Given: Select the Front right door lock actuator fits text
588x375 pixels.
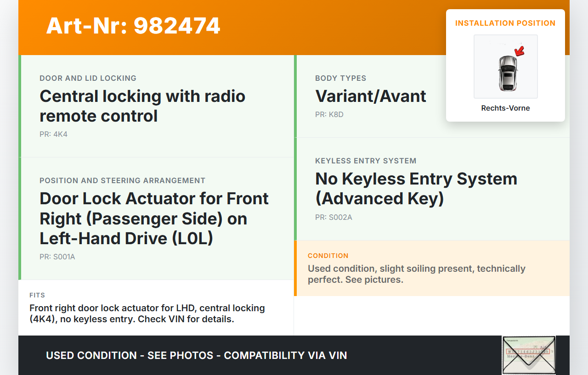Looking at the screenshot, I should (x=147, y=313).
